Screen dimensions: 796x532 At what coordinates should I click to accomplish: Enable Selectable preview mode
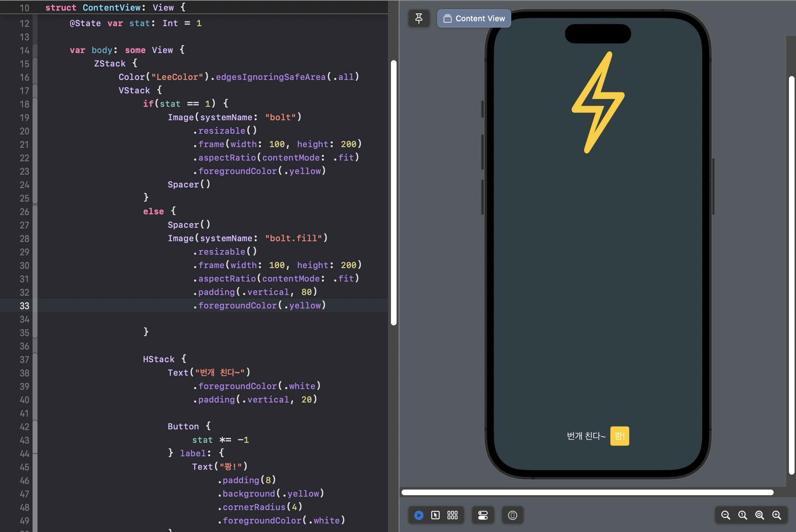tap(436, 515)
